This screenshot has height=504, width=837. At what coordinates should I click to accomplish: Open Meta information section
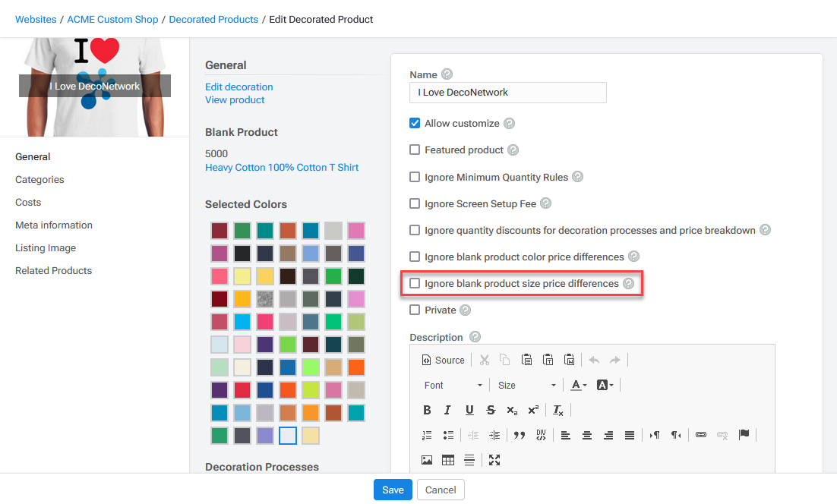[53, 225]
